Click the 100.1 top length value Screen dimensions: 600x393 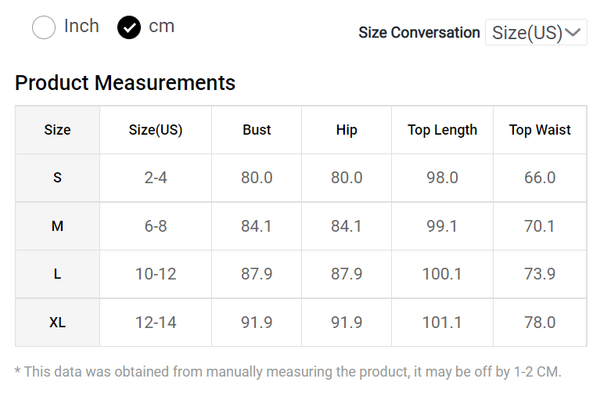pyautogui.click(x=442, y=274)
